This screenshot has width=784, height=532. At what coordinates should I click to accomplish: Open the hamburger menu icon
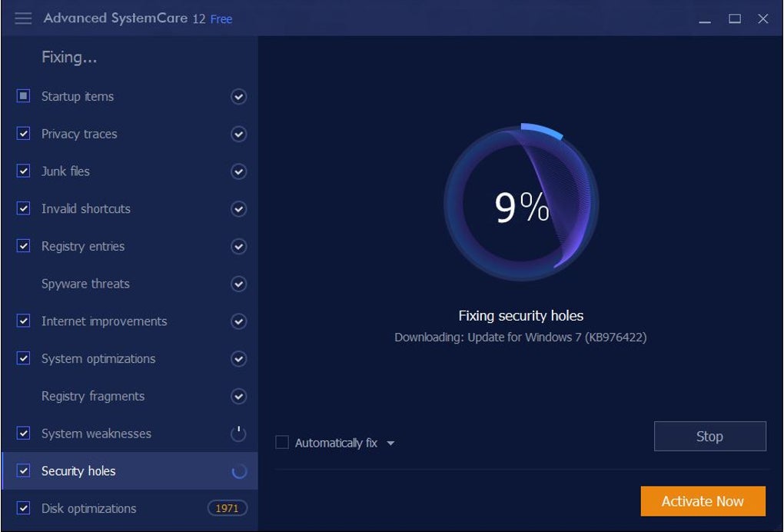23,18
